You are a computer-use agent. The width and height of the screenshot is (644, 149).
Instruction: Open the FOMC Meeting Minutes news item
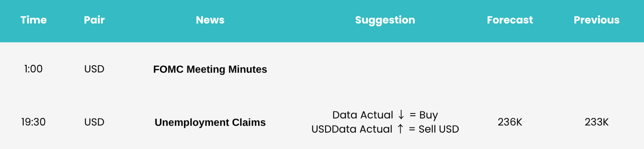210,69
